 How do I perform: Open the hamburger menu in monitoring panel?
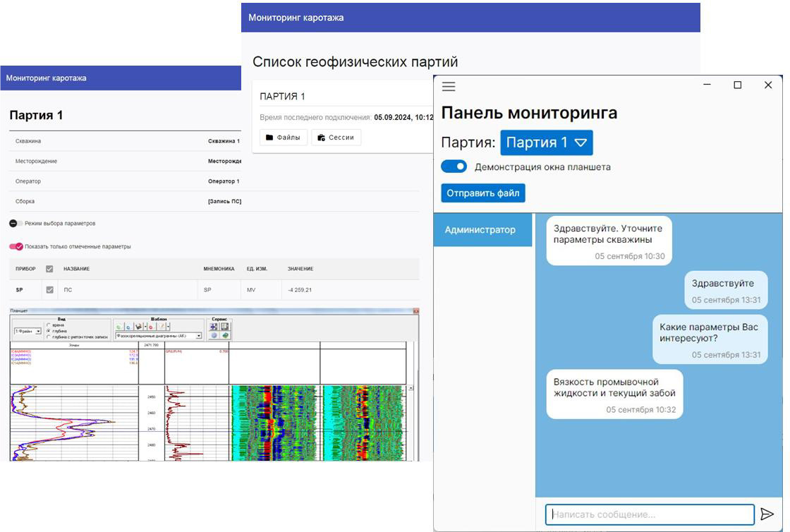(449, 87)
